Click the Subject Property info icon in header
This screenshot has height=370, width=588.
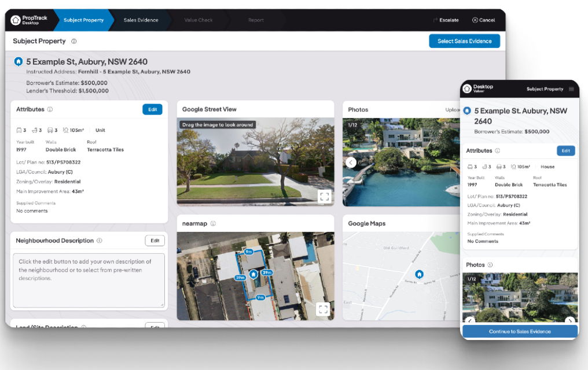click(73, 41)
